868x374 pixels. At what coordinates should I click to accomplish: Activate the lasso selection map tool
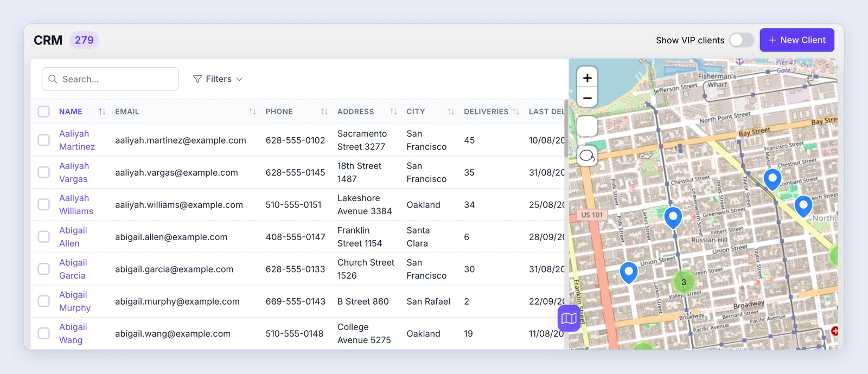587,156
